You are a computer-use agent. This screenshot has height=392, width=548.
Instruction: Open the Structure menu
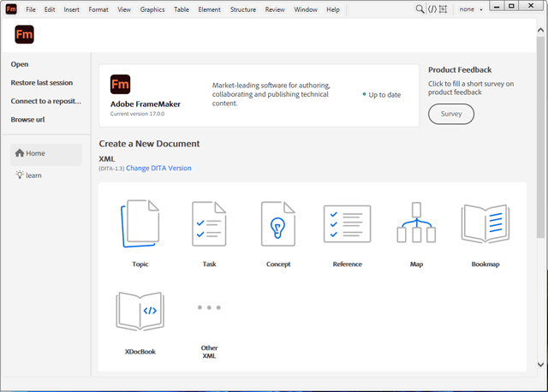(243, 9)
